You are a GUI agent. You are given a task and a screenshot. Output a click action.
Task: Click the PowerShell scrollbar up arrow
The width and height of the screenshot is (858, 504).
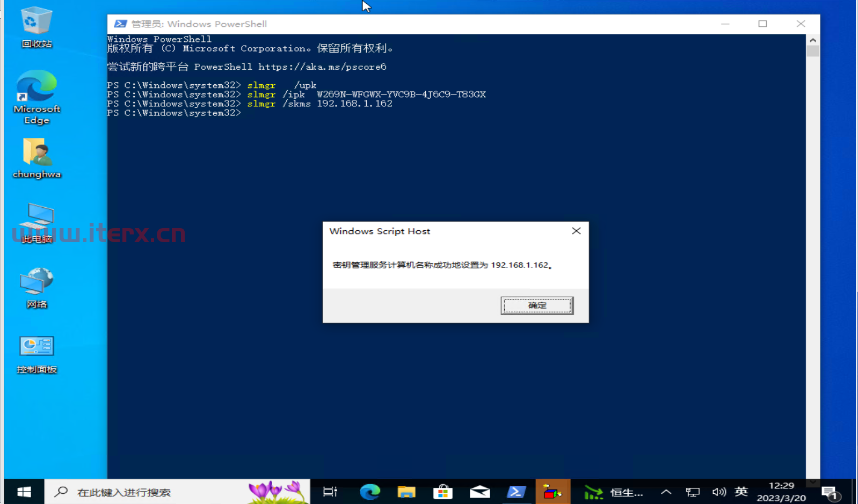point(813,40)
